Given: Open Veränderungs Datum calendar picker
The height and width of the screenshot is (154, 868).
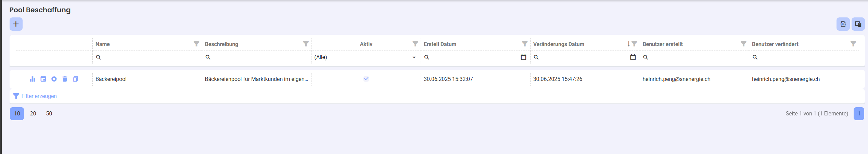Looking at the screenshot, I should 633,57.
